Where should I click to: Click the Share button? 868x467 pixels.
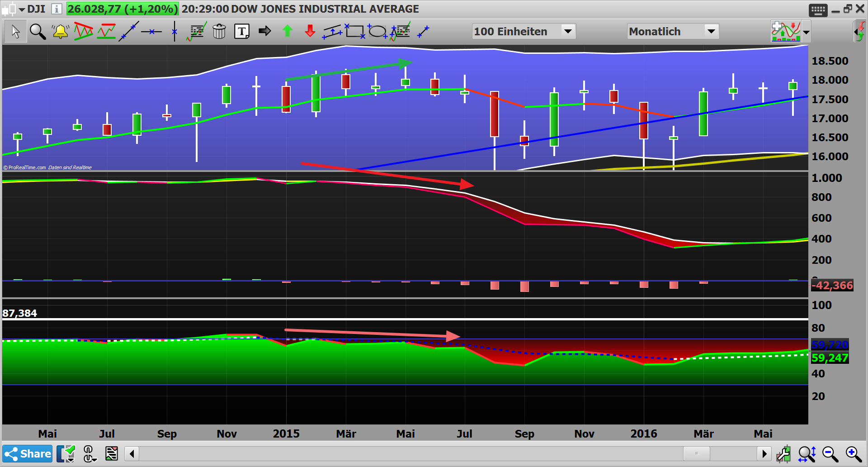28,453
